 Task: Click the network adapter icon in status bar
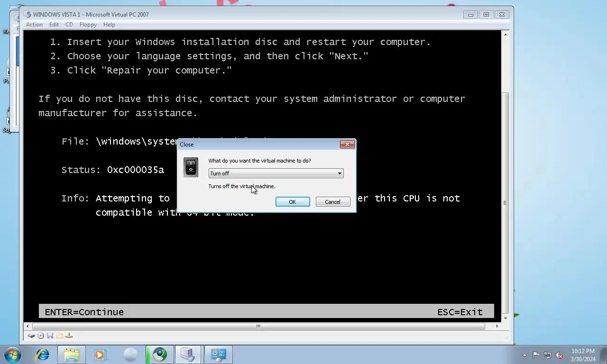tap(69, 336)
